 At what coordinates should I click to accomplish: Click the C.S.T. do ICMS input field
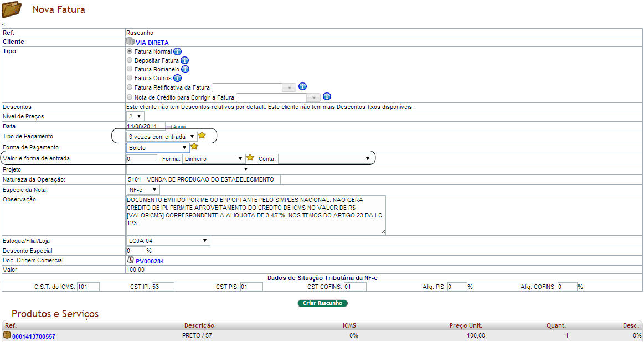88,287
